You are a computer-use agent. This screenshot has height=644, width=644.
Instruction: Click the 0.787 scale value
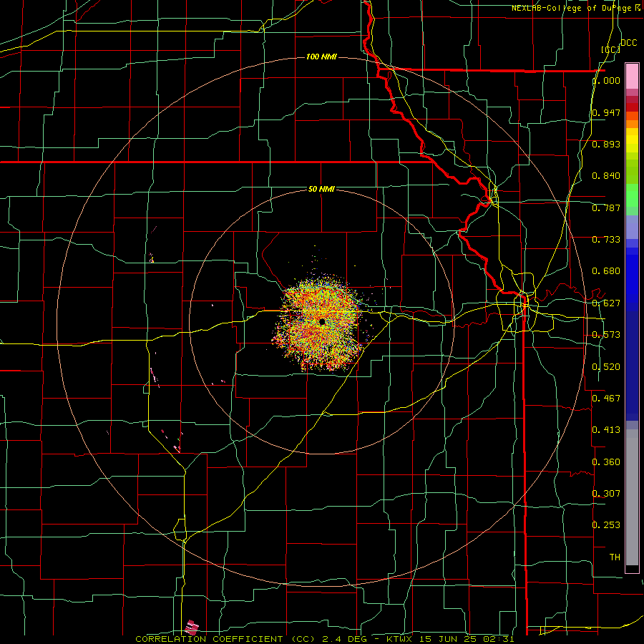[606, 208]
